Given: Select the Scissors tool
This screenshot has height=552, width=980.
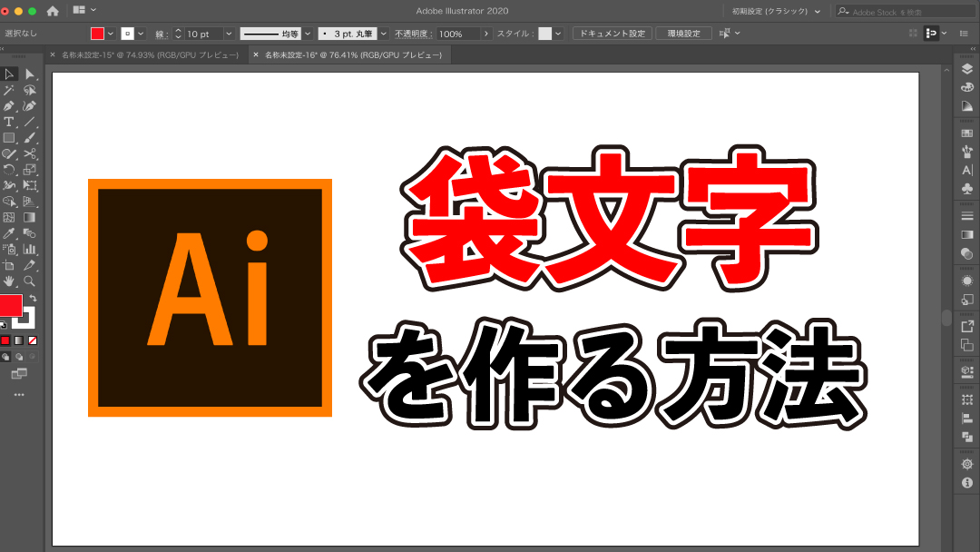Looking at the screenshot, I should [x=29, y=153].
